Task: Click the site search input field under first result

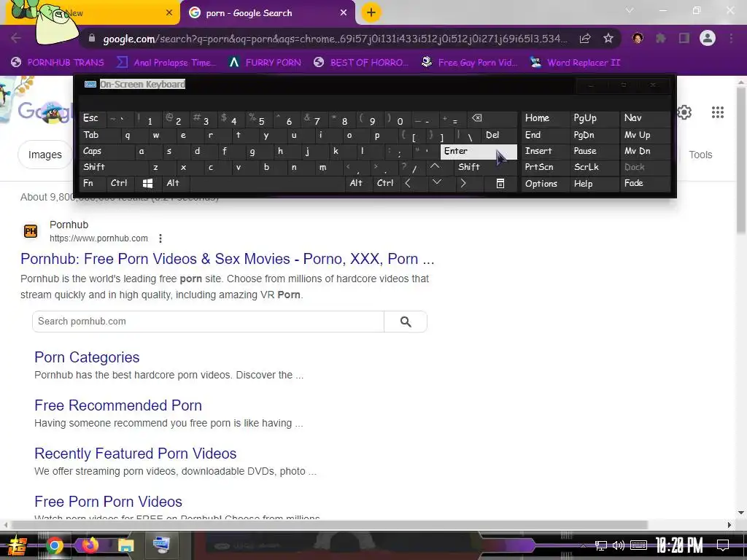Action: [x=208, y=322]
